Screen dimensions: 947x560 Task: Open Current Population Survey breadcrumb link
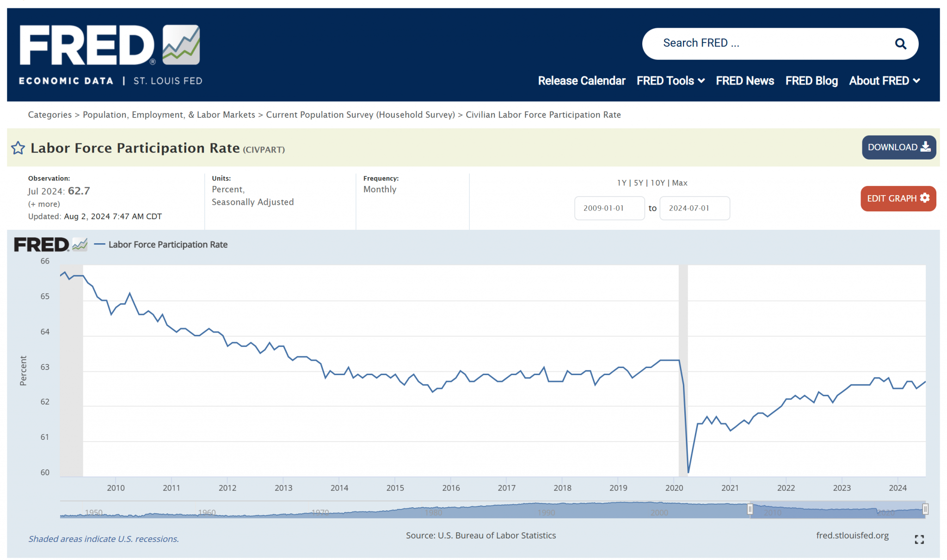pyautogui.click(x=360, y=115)
